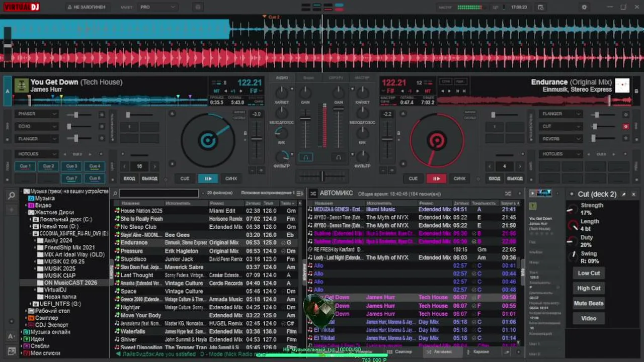
Task: Open settings for the left deck Echo effect
Action: (102, 126)
